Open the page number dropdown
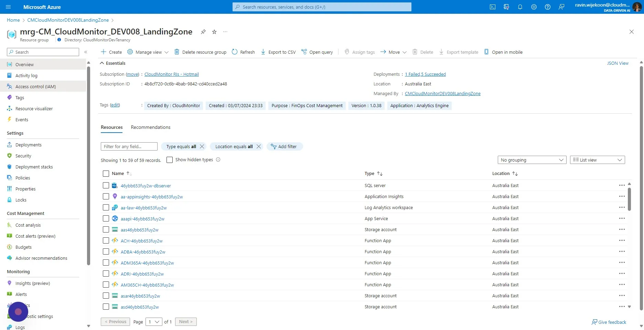This screenshot has height=330, width=644. coord(153,322)
